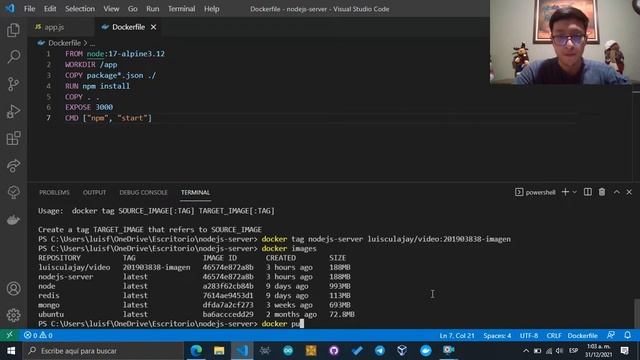Open the Windows Start menu
Image resolution: width=640 pixels, height=360 pixels.
[11, 351]
